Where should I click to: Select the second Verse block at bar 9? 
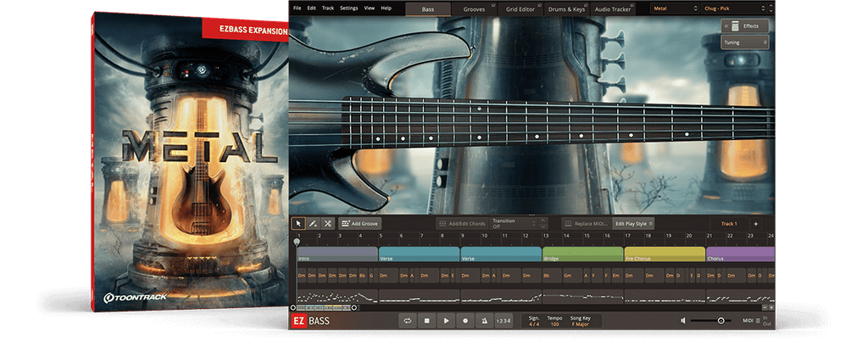point(501,255)
